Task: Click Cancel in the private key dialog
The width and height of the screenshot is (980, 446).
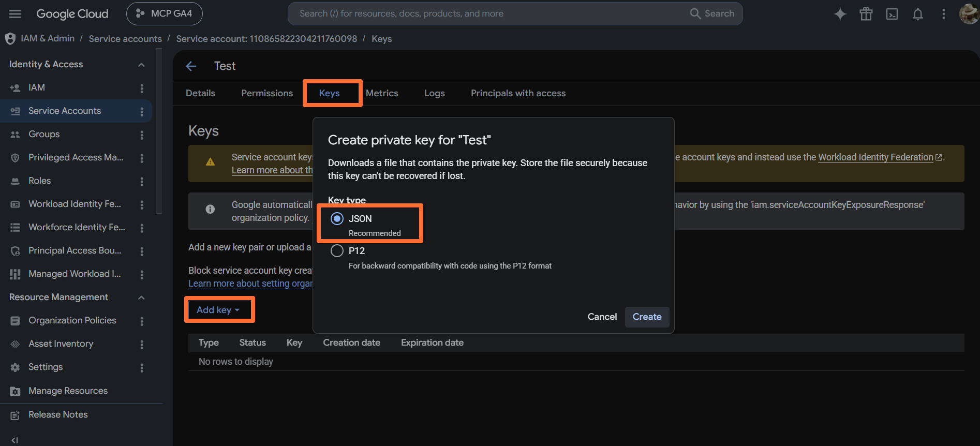Action: point(602,317)
